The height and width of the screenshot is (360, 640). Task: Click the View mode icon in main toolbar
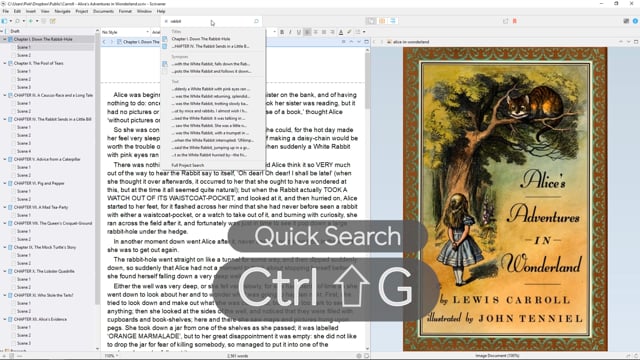point(4,21)
